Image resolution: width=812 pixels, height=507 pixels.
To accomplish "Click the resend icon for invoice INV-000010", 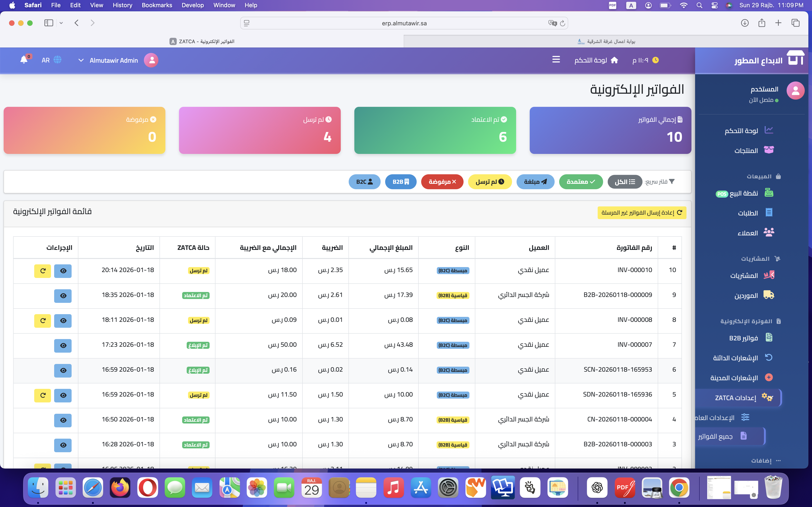I will pyautogui.click(x=43, y=271).
